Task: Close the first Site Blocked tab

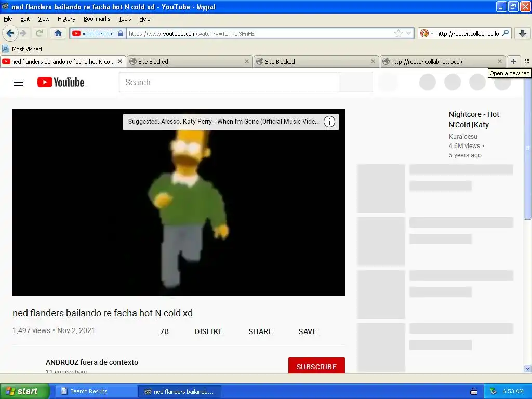Action: click(247, 61)
